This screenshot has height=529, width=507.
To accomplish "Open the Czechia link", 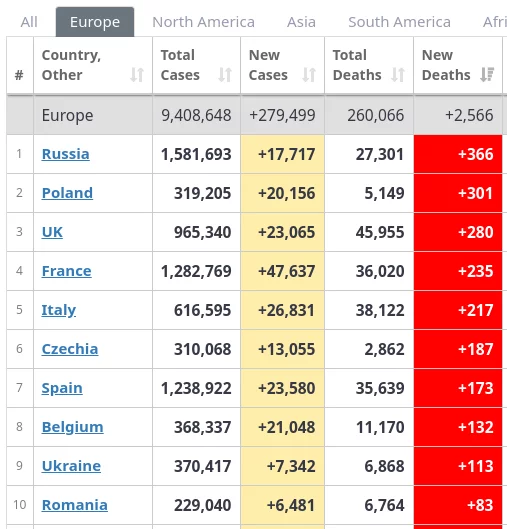I will click(70, 349).
